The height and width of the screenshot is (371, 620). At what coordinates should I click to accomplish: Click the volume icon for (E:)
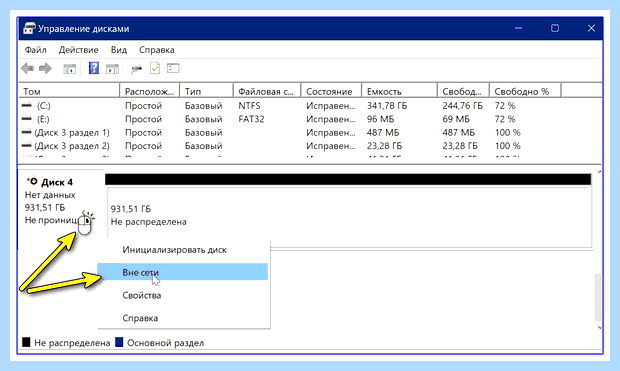tap(26, 119)
